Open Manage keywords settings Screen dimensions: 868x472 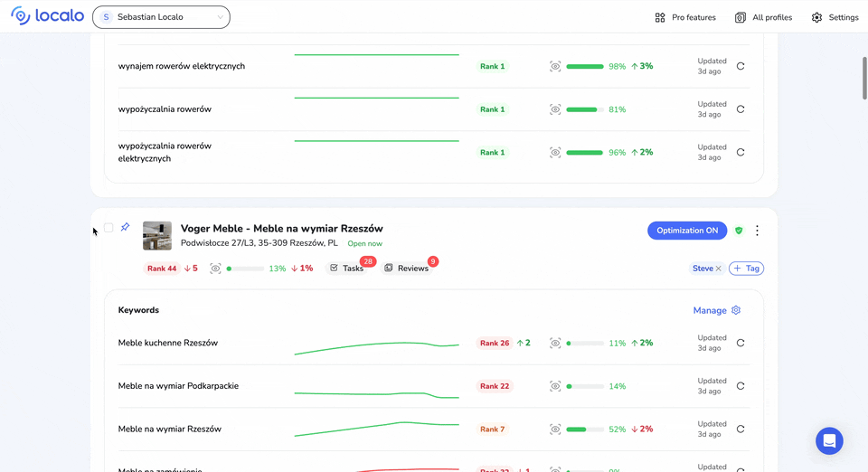(x=716, y=310)
